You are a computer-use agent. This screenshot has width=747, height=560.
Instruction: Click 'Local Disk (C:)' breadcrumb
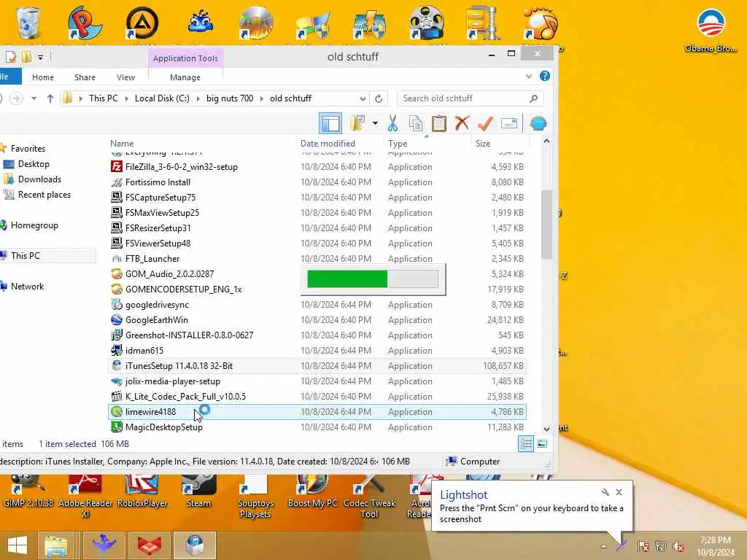[x=162, y=98]
